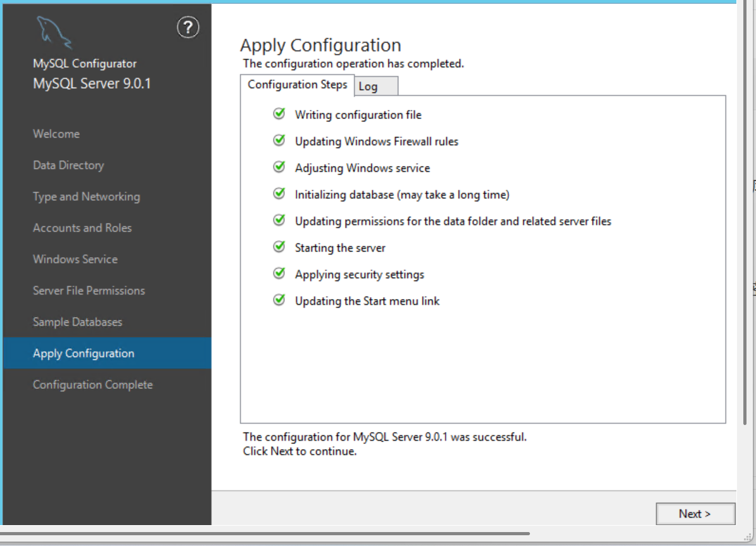Click 'Initializing database (may take a long time)' text
This screenshot has height=546, width=756.
click(x=402, y=194)
